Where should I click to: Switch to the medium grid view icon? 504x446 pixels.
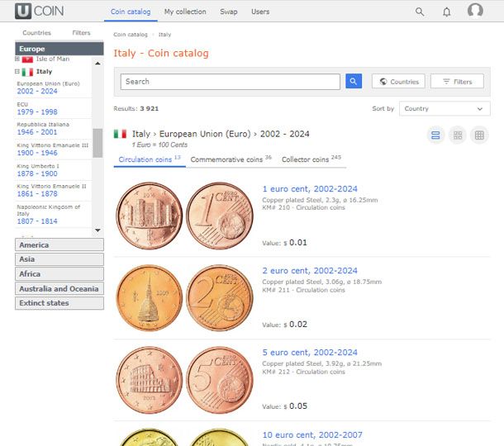(458, 135)
